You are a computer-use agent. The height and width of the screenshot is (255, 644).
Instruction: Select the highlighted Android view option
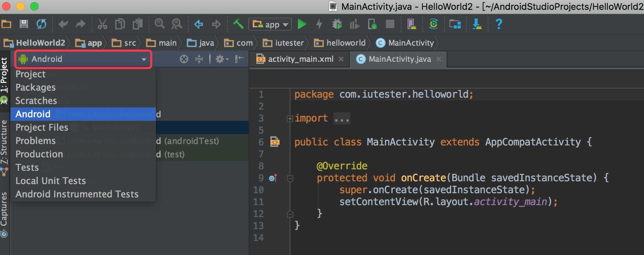point(83,114)
